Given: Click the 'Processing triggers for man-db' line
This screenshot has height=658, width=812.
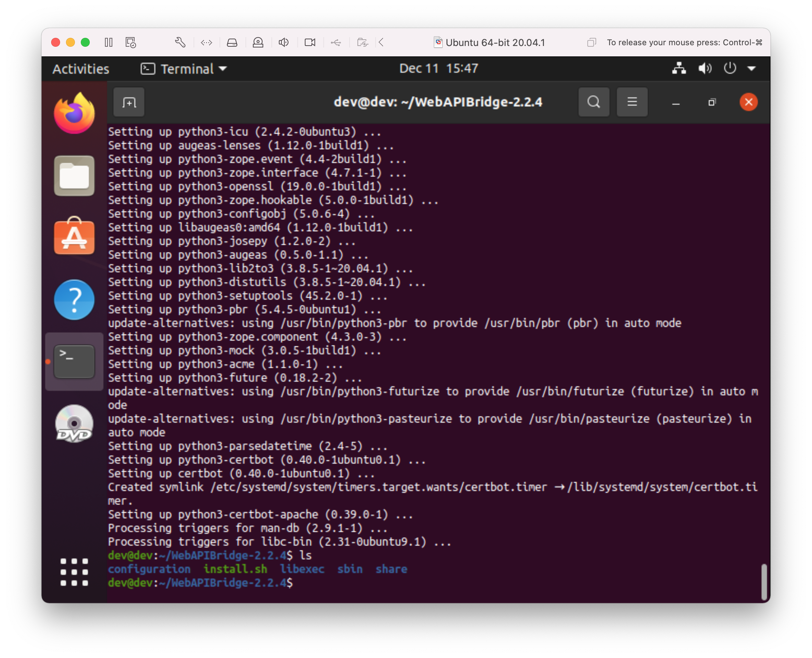Looking at the screenshot, I should point(248,528).
